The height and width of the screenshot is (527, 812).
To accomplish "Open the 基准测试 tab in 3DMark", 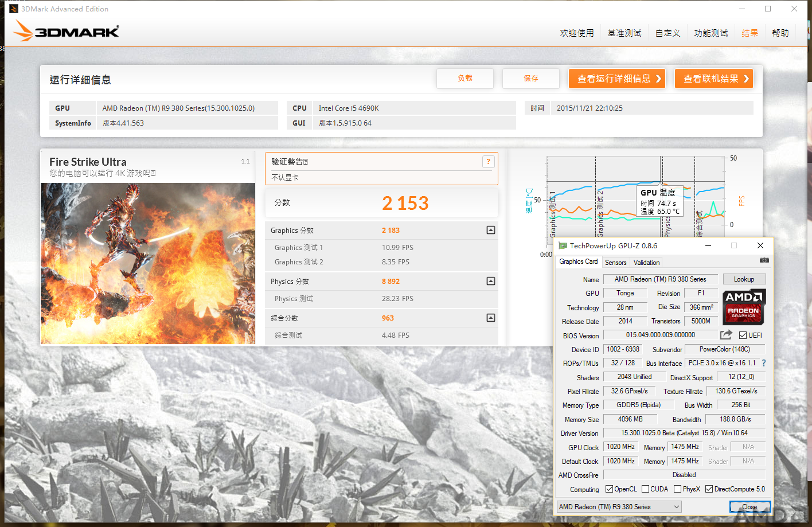I will (x=624, y=33).
